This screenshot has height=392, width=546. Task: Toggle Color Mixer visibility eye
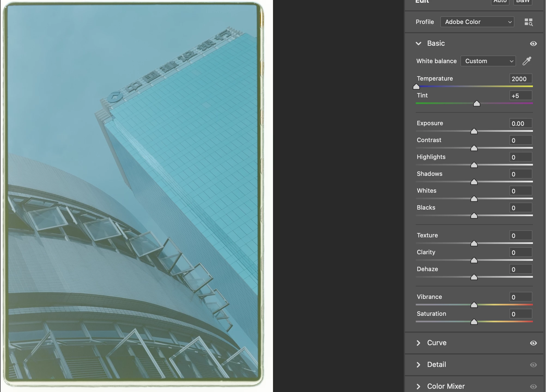(533, 386)
